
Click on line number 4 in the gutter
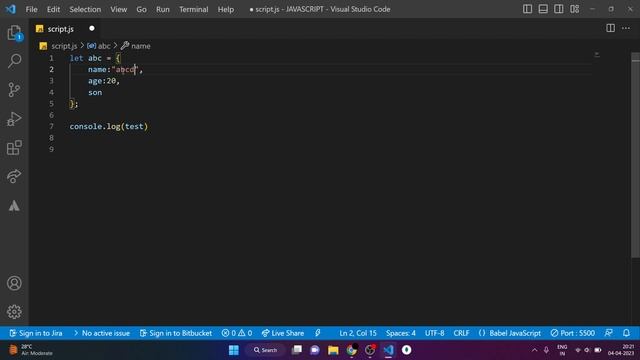pos(51,92)
